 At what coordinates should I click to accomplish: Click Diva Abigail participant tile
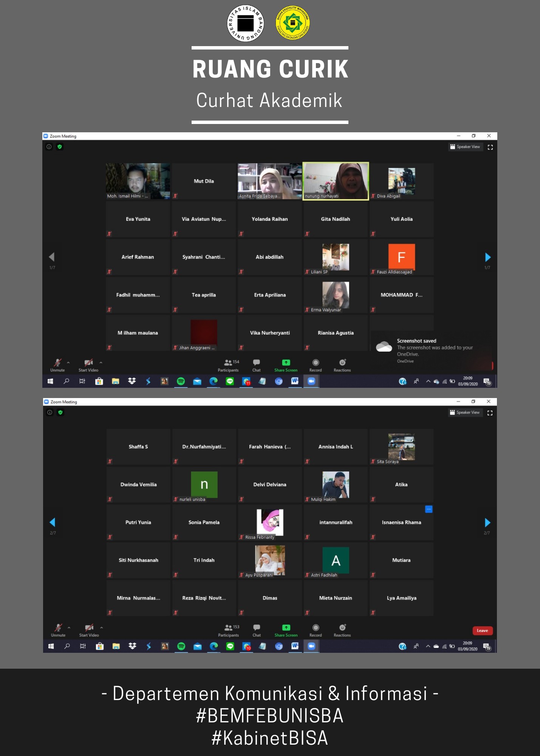[x=401, y=181]
